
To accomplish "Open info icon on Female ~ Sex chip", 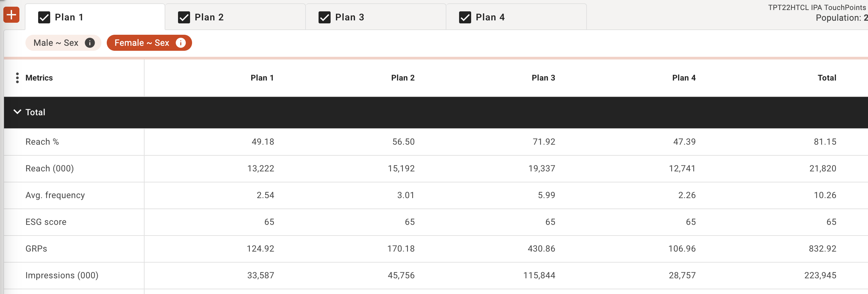I will coord(181,43).
